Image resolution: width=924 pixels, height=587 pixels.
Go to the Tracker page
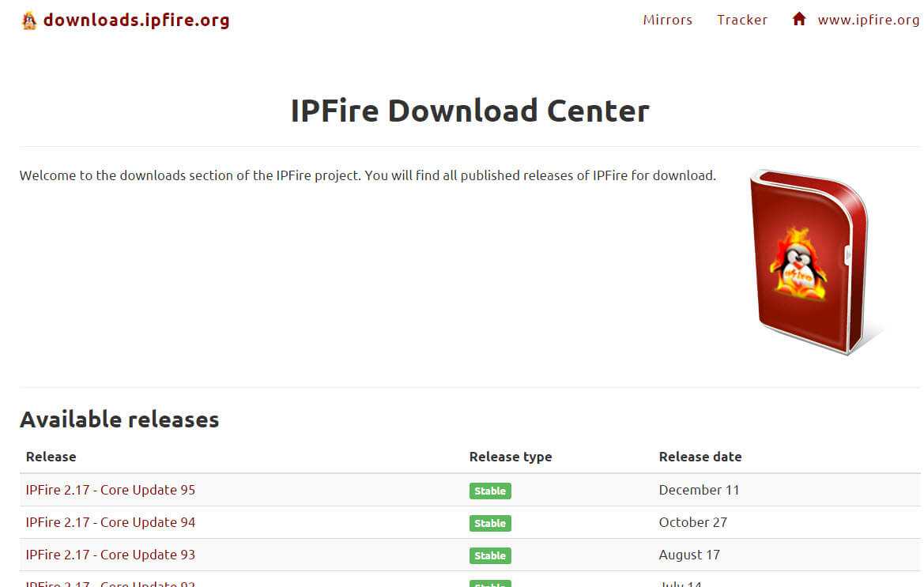[741, 21]
